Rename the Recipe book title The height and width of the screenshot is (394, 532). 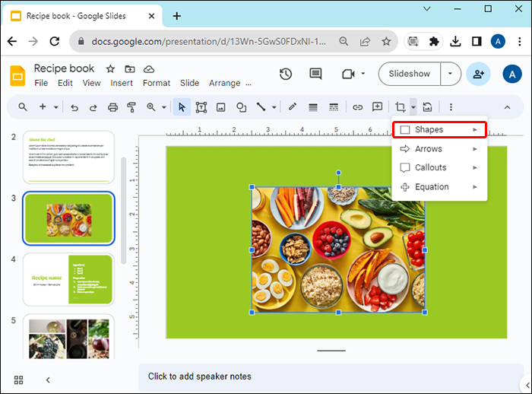(64, 68)
